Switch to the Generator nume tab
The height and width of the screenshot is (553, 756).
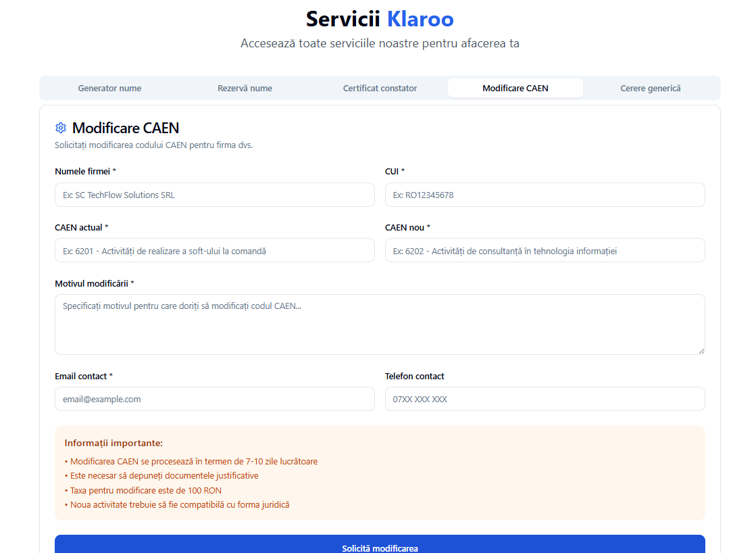coord(109,88)
